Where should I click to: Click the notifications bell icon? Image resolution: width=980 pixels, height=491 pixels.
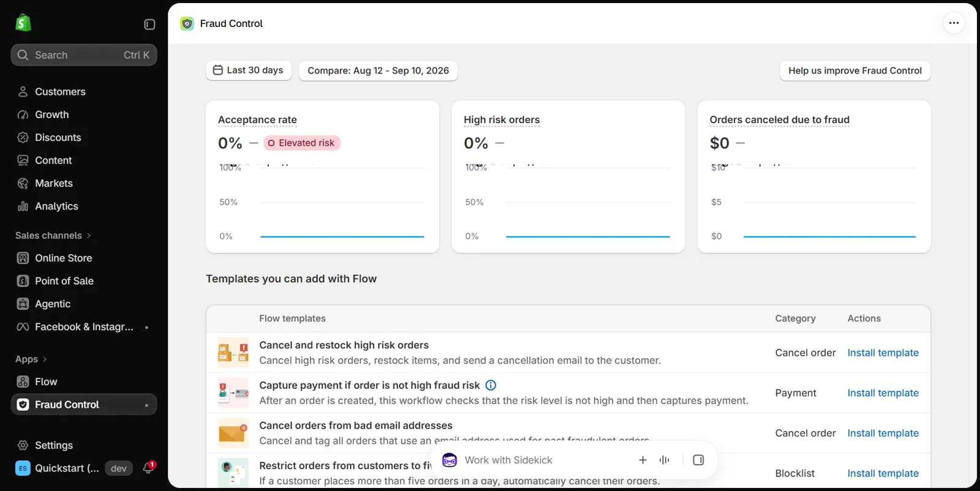pos(148,468)
